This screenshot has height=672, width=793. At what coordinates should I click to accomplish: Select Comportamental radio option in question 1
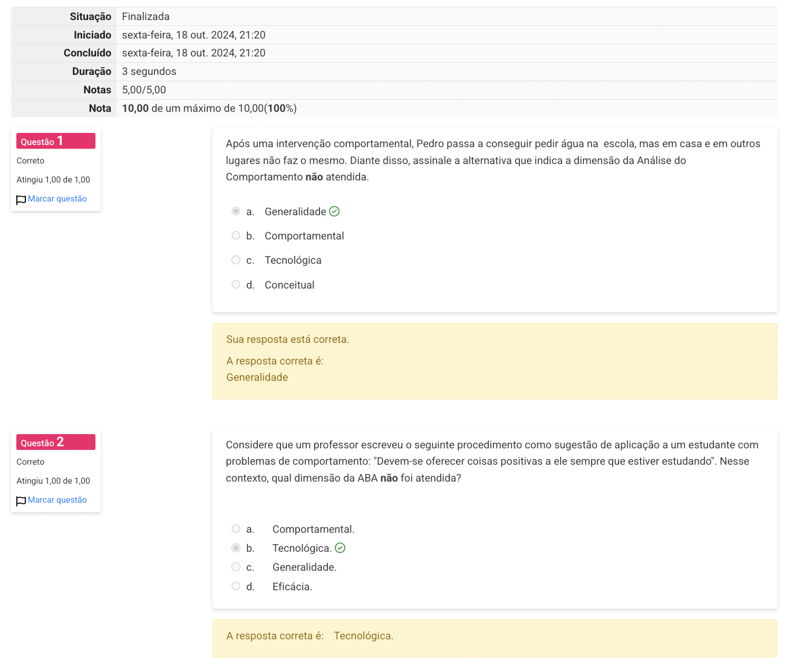[236, 235]
